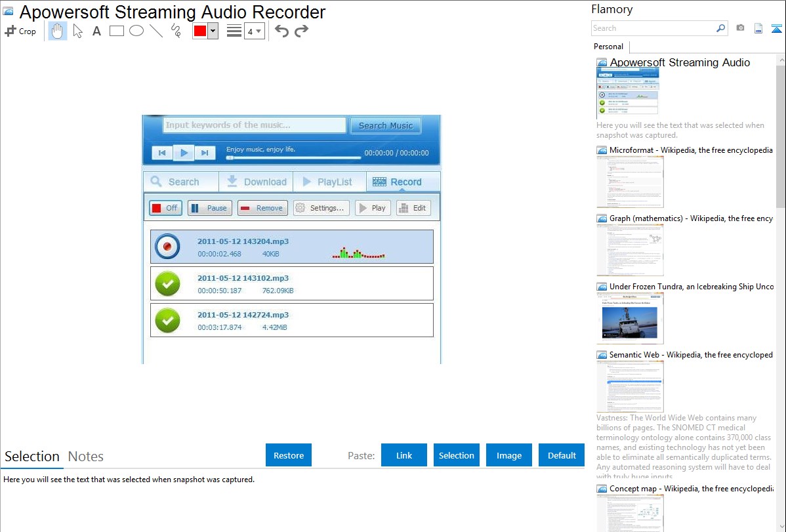
Task: Click the Pause recording button
Action: [210, 208]
